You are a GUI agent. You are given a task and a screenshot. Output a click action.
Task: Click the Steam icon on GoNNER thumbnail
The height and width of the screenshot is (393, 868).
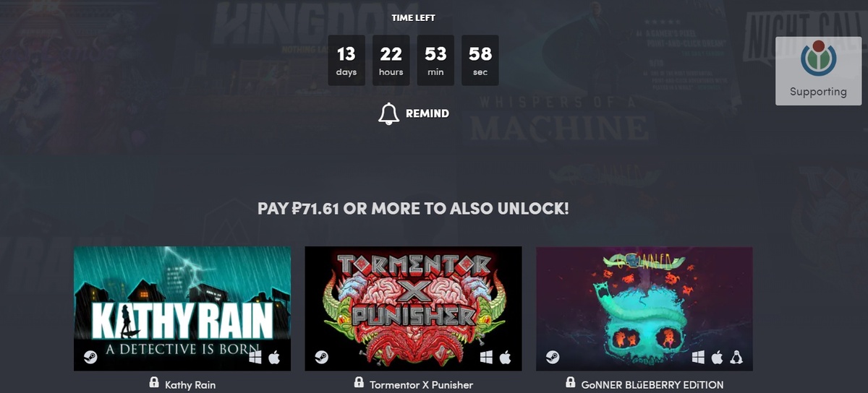point(552,357)
